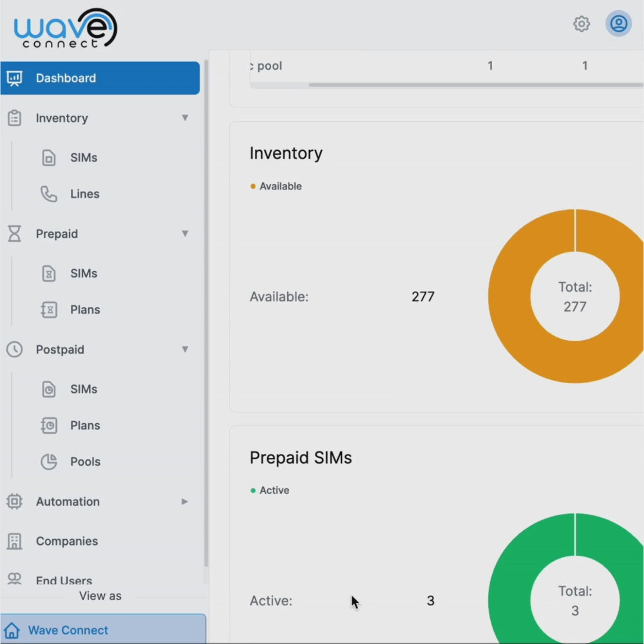Screen dimensions: 644x644
Task: Open the user profile avatar icon
Action: pyautogui.click(x=618, y=24)
